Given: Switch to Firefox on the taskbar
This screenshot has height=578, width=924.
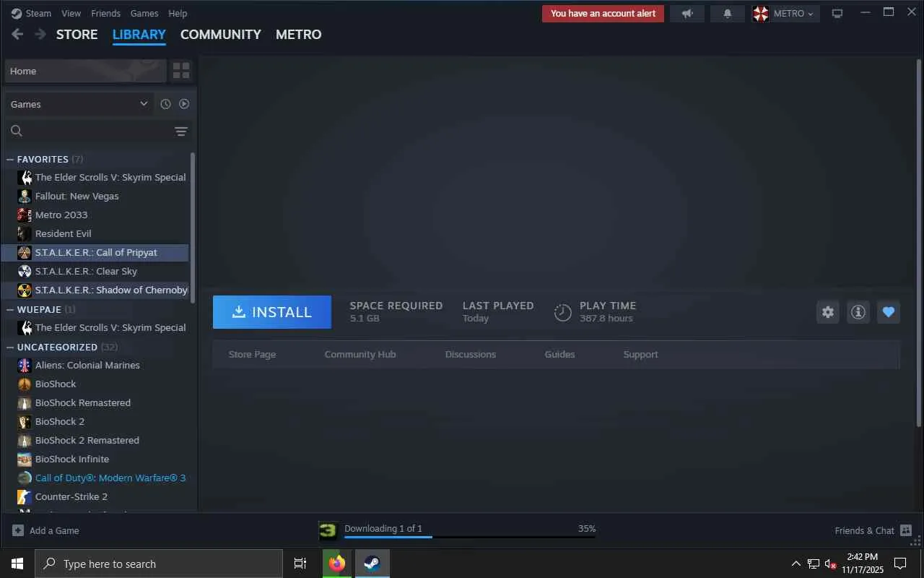Looking at the screenshot, I should coord(337,564).
